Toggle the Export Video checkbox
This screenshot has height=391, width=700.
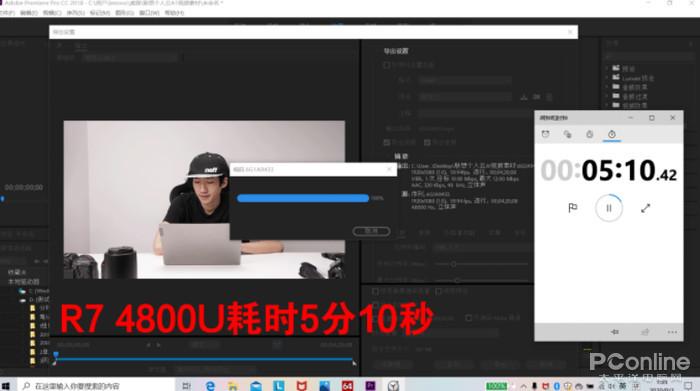click(x=387, y=142)
